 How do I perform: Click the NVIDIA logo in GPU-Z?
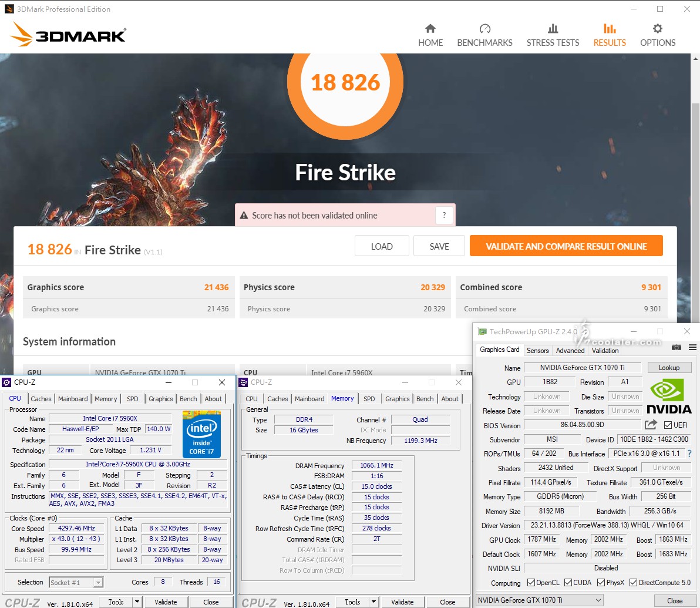[669, 397]
